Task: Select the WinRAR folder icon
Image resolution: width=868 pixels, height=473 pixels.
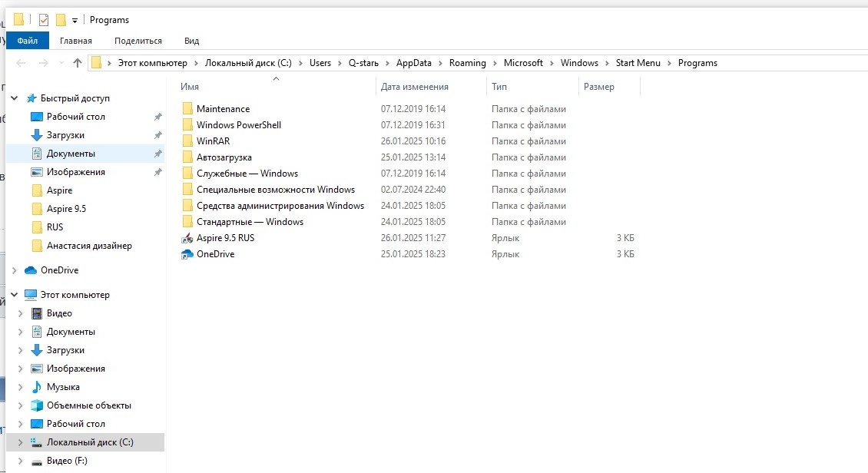Action: (187, 141)
